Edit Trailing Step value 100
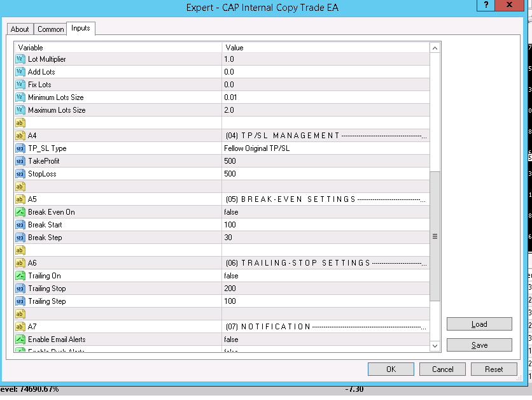The width and height of the screenshot is (532, 400). [x=326, y=301]
